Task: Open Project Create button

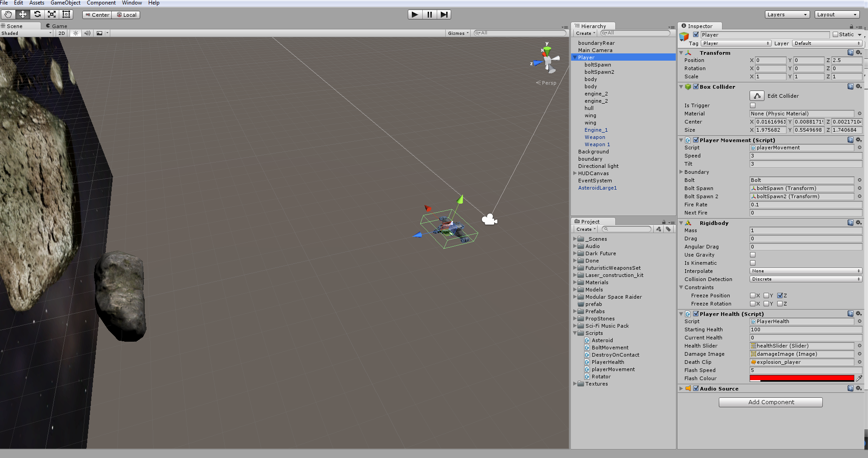Action: (x=585, y=229)
